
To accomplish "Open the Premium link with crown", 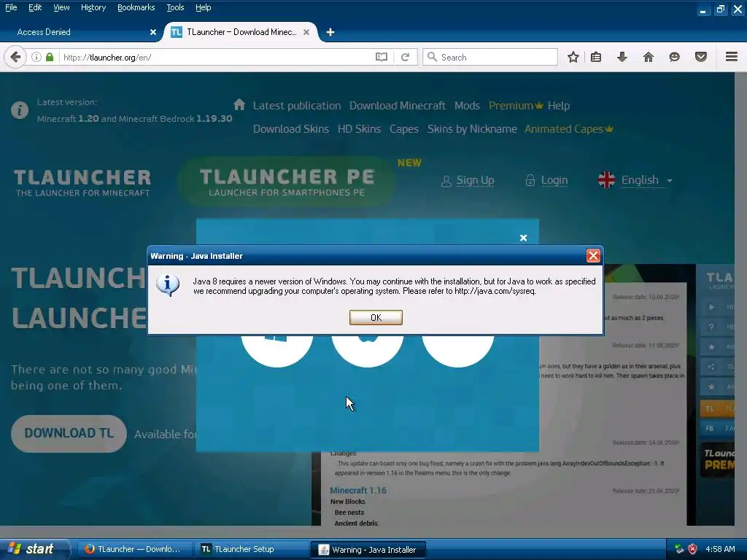I will pos(516,106).
